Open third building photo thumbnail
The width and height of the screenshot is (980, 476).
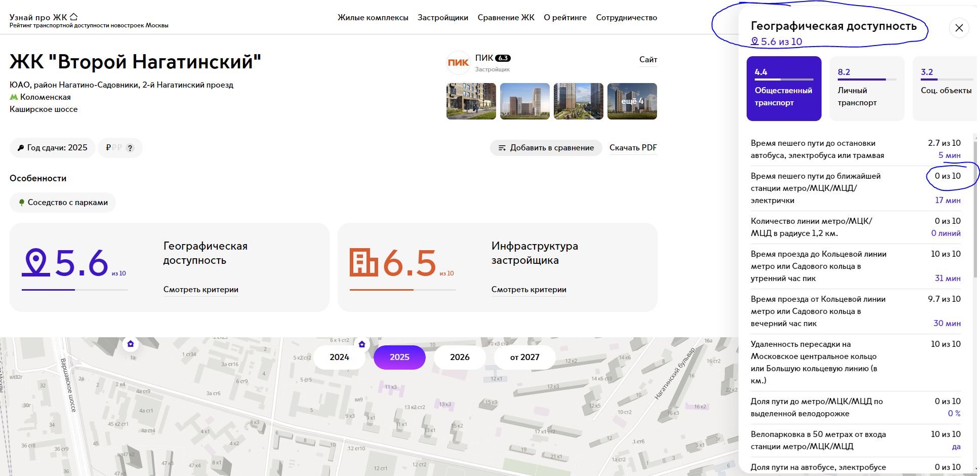click(579, 101)
